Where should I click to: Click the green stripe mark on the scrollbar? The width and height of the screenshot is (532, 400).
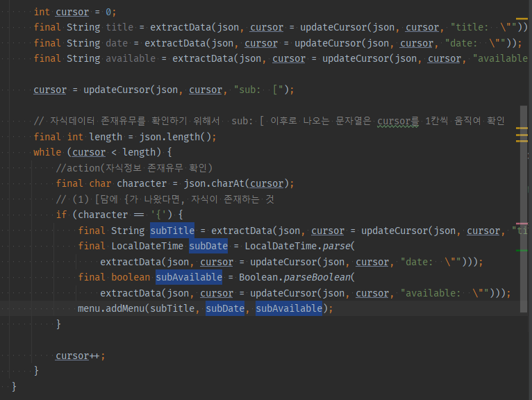[x=522, y=251]
